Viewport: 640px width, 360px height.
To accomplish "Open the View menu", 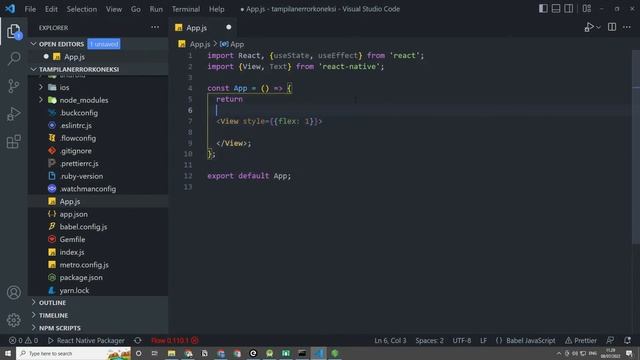I will coord(114,9).
